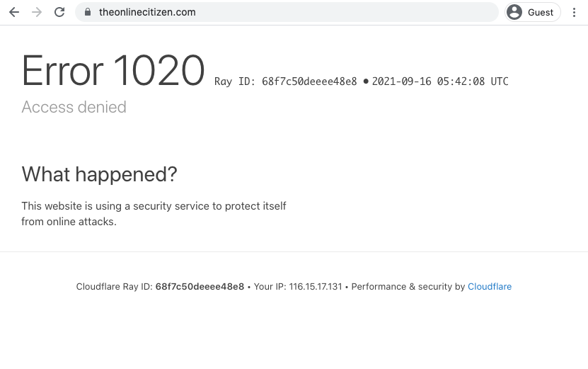Click the Ray ID beside the error heading

(x=286, y=81)
